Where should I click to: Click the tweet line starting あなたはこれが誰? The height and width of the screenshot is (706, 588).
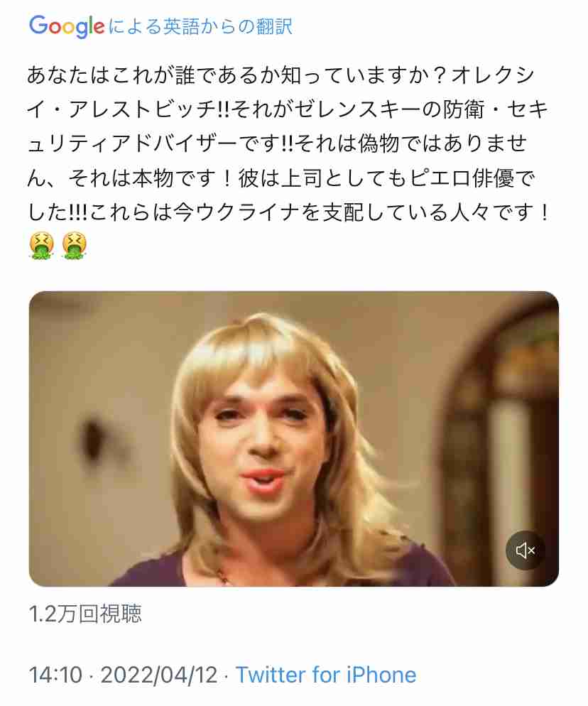[281, 75]
